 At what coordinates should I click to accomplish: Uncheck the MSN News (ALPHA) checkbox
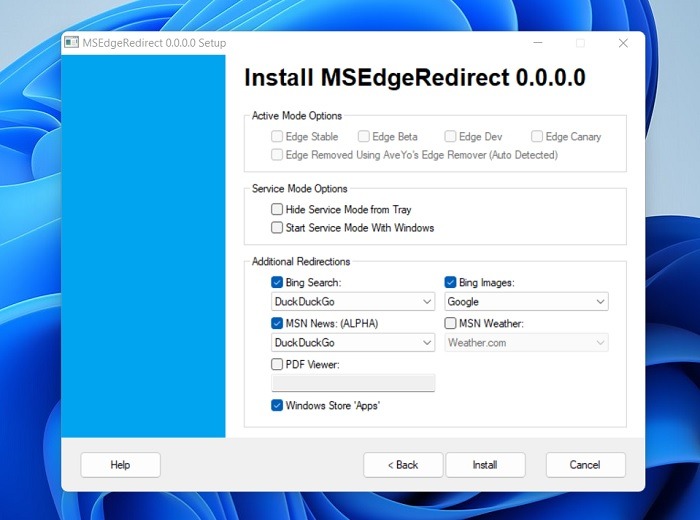coord(277,323)
